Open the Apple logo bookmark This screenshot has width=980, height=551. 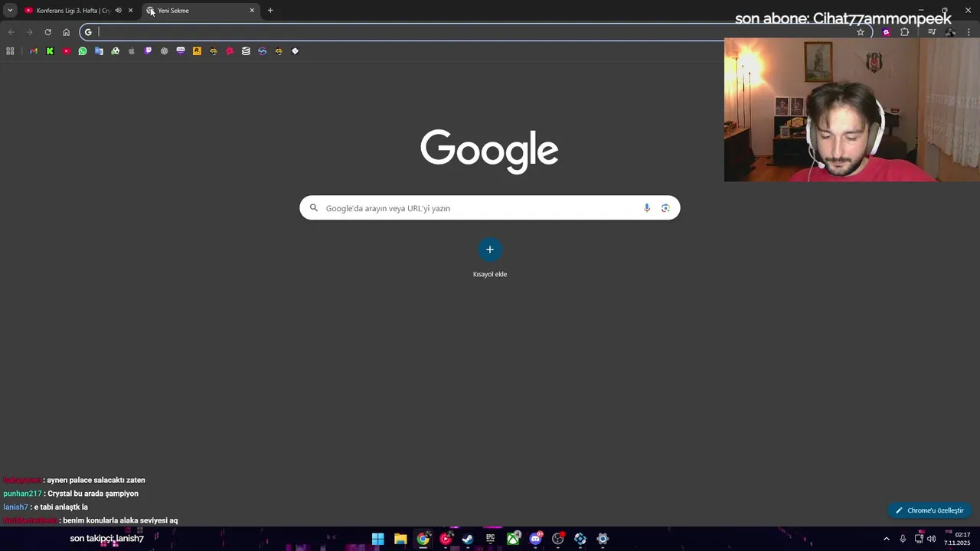pos(132,51)
